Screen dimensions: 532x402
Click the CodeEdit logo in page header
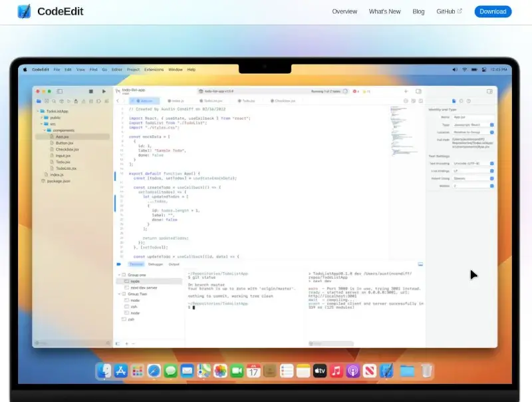tap(24, 11)
